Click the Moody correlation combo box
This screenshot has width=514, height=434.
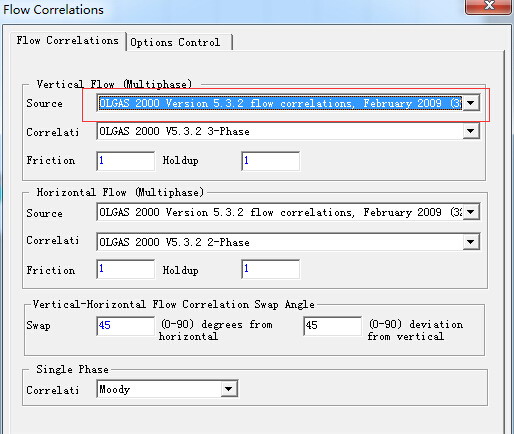pos(167,389)
